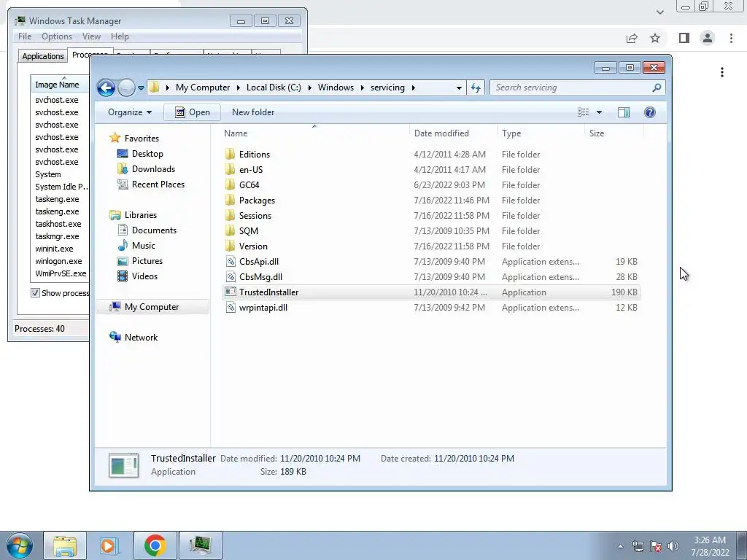This screenshot has height=560, width=747.
Task: Expand breadcrumb arrow after servicing
Action: (x=413, y=87)
